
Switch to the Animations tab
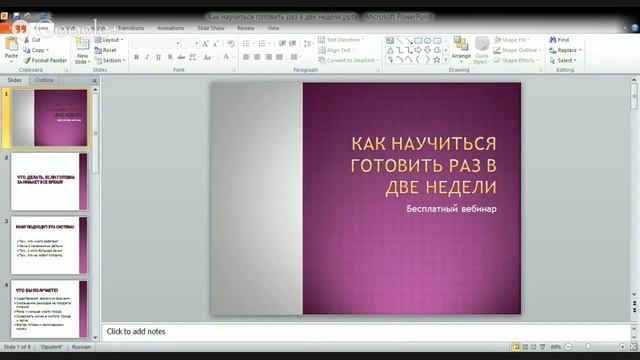(x=171, y=28)
